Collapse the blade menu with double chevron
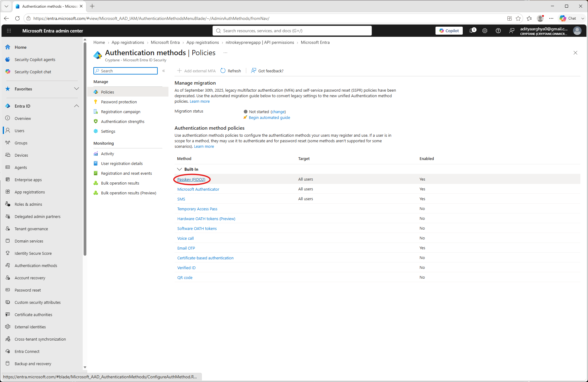This screenshot has height=382, width=588. coord(164,71)
